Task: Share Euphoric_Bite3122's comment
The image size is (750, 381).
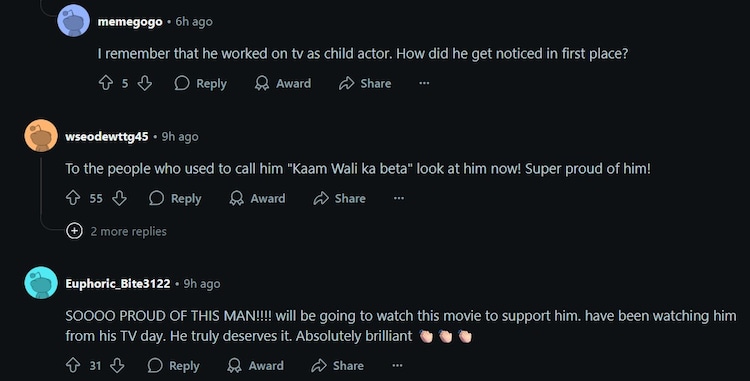Action: coord(338,366)
